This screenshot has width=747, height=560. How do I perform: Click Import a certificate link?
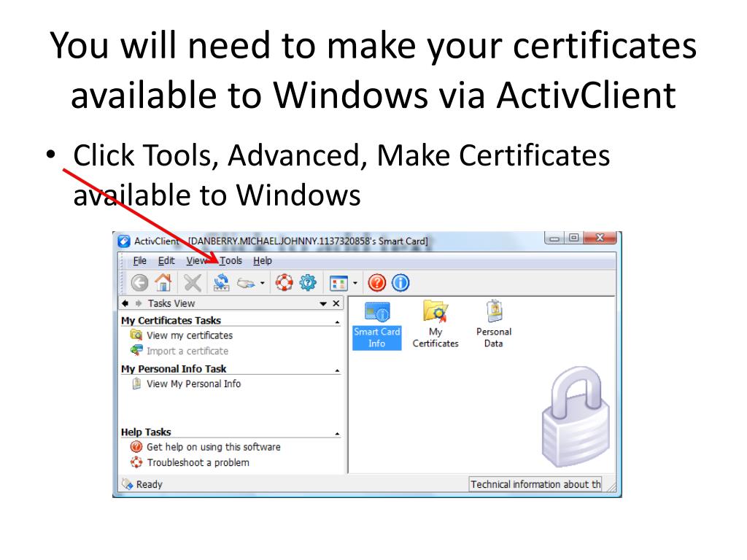point(187,351)
